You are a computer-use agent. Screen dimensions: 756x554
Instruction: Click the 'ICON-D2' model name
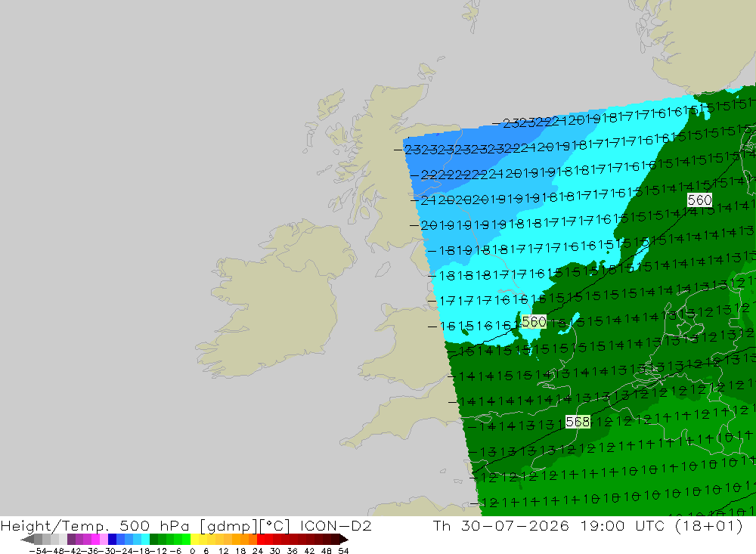tap(336, 525)
